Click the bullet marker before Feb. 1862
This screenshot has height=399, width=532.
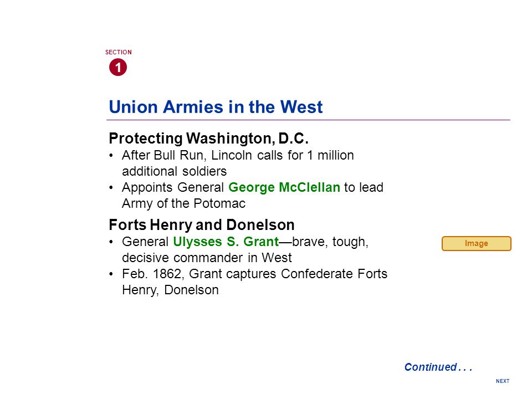(111, 274)
